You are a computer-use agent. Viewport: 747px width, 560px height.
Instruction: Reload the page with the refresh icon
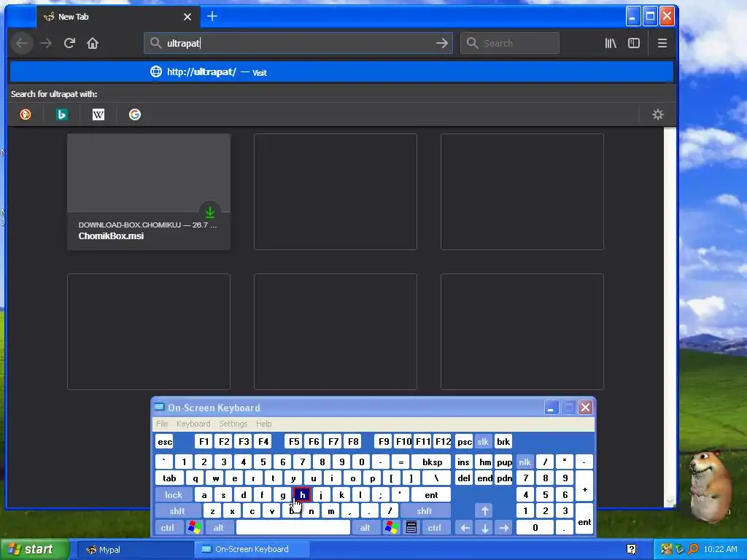coord(69,43)
